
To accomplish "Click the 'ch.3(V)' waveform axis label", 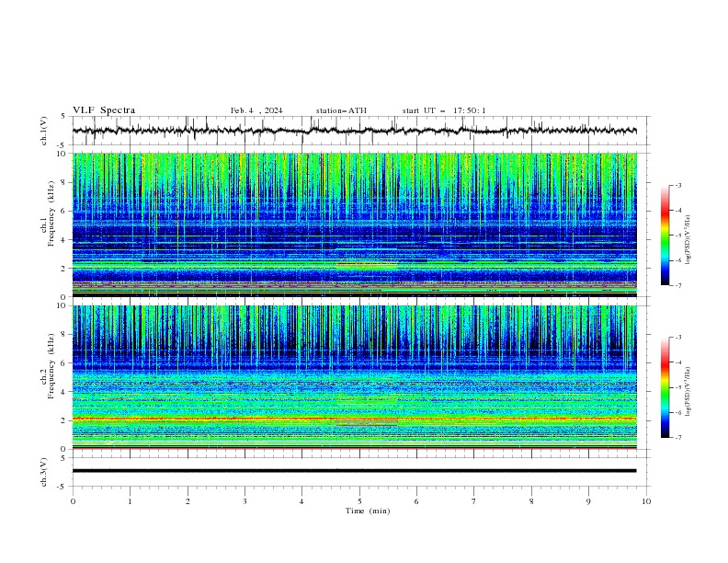I will pos(44,472).
